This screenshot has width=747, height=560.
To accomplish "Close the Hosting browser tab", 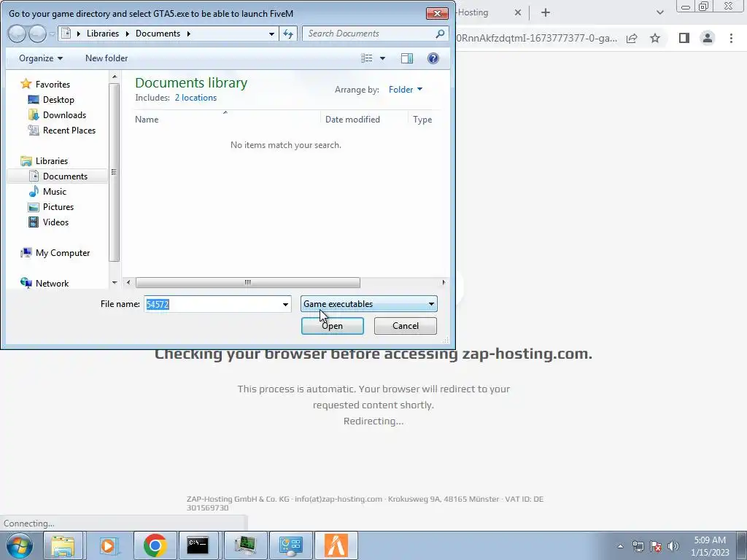I will [x=518, y=12].
